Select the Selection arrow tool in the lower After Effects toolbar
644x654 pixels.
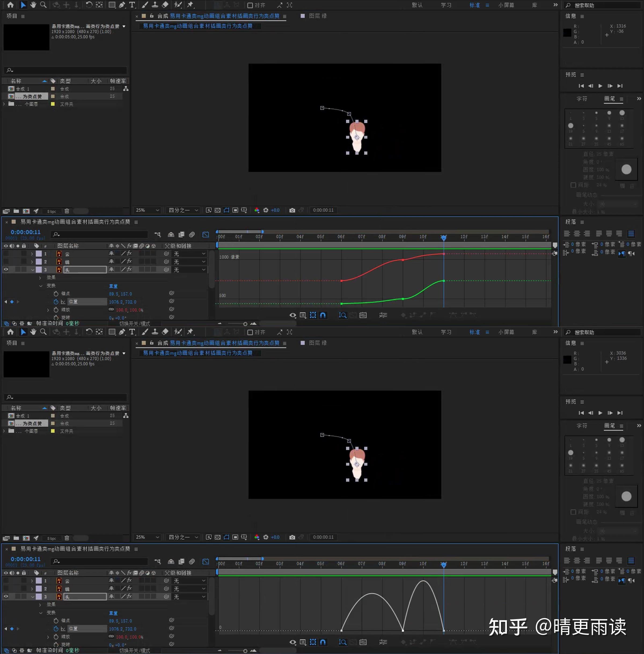click(x=23, y=332)
